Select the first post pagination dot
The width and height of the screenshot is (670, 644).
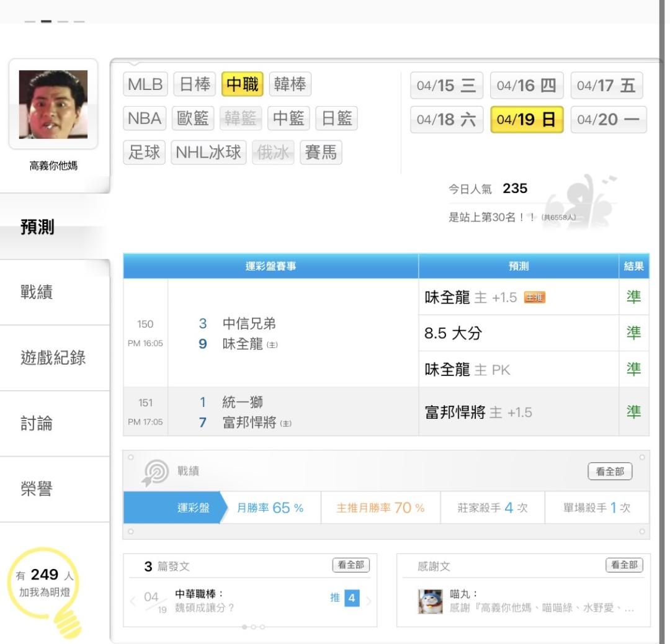pos(244,627)
